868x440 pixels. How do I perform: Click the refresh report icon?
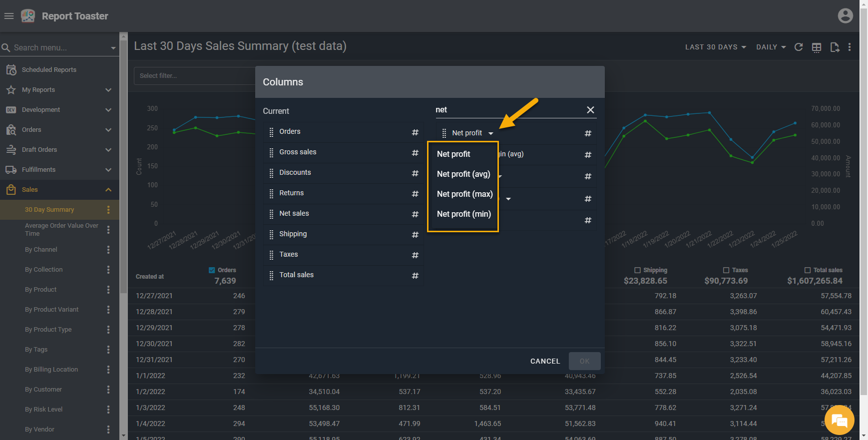pyautogui.click(x=799, y=47)
